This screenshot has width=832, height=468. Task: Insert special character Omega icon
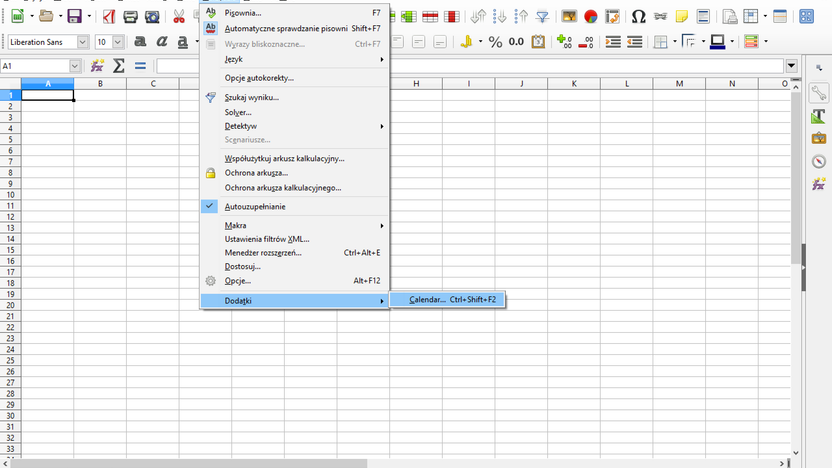638,16
